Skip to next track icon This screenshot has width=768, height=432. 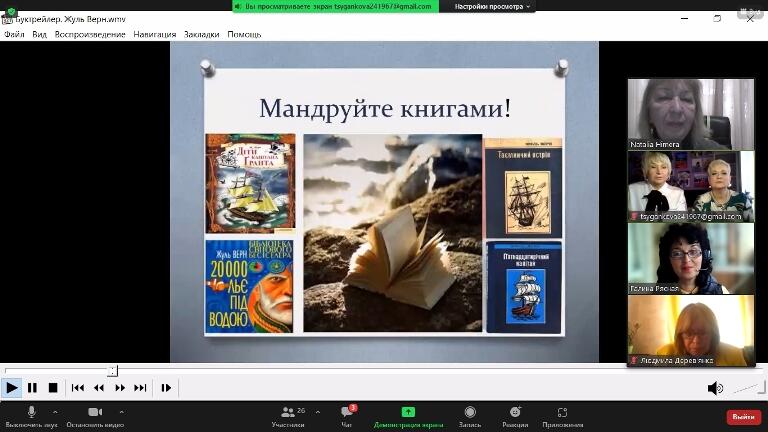(x=140, y=388)
